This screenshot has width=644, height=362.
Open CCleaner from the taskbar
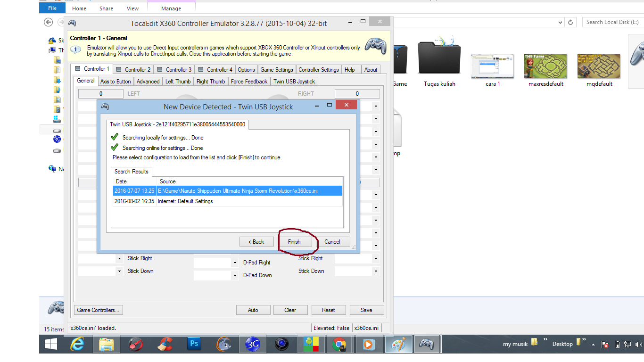tap(165, 345)
